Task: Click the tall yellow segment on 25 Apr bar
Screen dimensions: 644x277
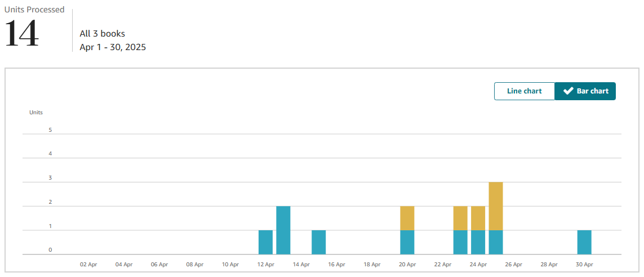Action: click(496, 206)
